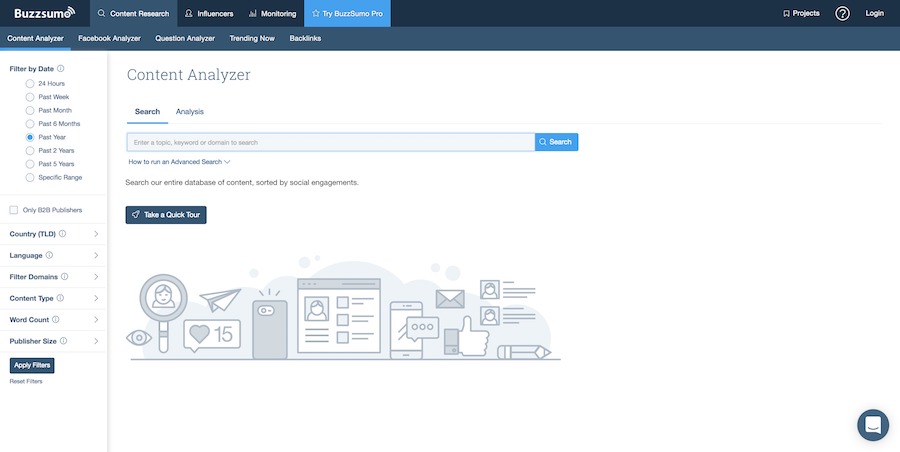Expand the Word Count filter chevron
The height and width of the screenshot is (452, 900).
click(x=96, y=319)
